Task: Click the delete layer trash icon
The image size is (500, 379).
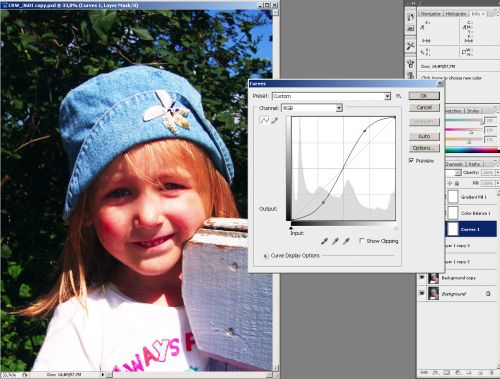Action: click(492, 372)
